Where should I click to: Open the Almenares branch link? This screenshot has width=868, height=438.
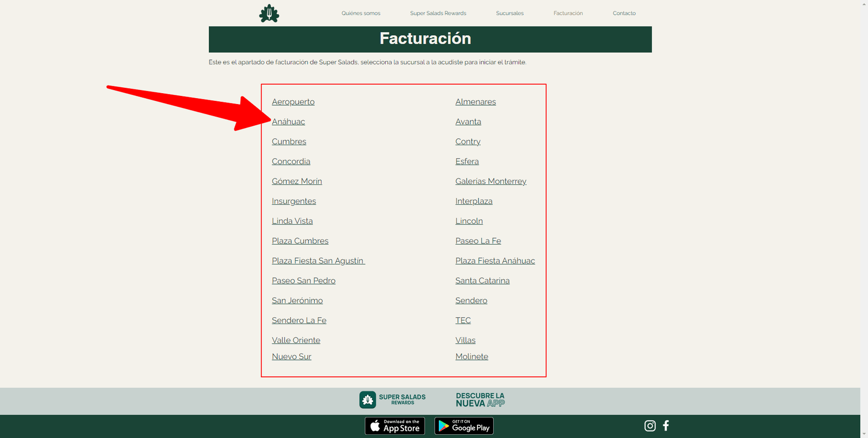coord(475,102)
